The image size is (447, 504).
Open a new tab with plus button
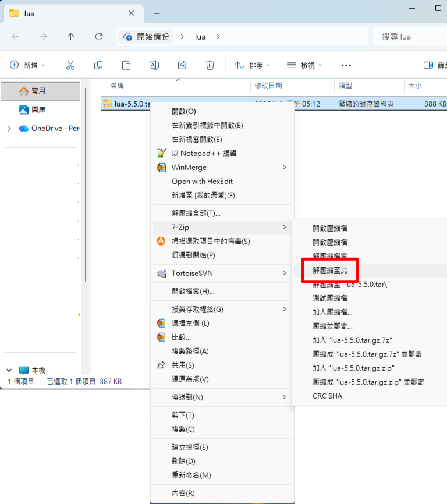pos(157,13)
